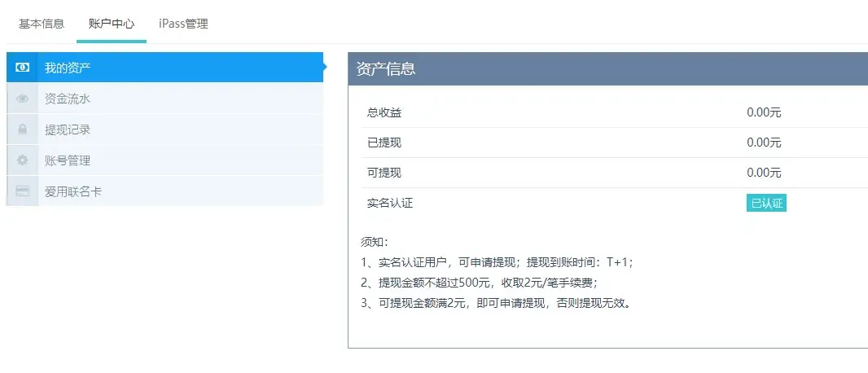Click the 总收益 row label
This screenshot has width=868, height=373.
click(384, 112)
